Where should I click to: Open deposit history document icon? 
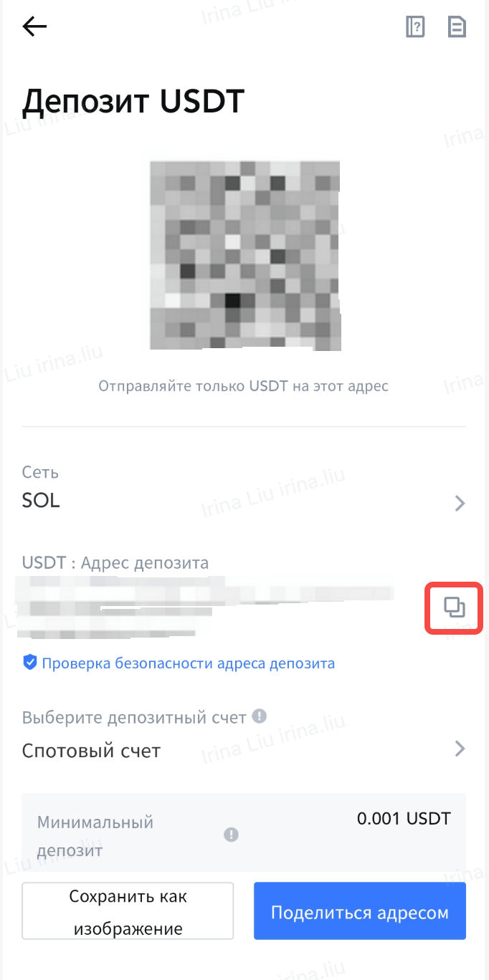457,27
